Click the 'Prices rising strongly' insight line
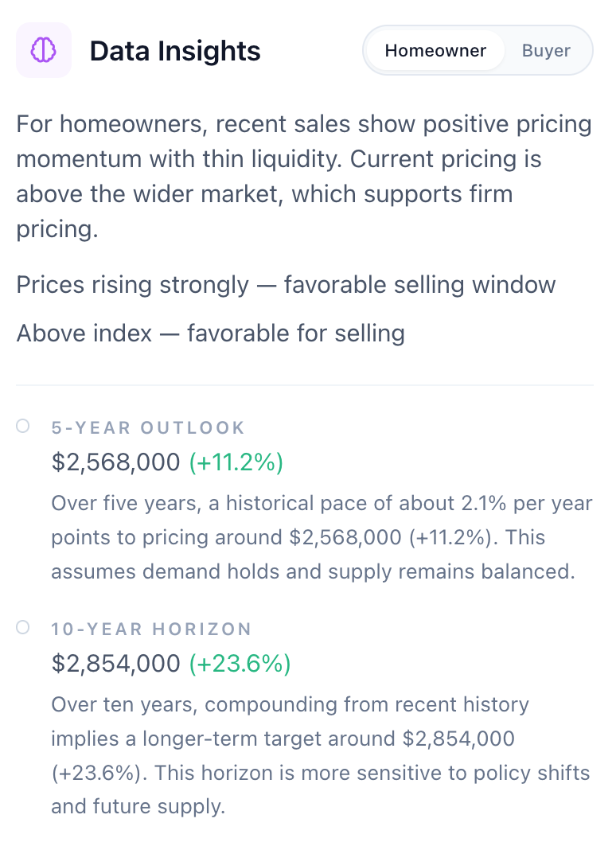The image size is (616, 842). (x=286, y=285)
